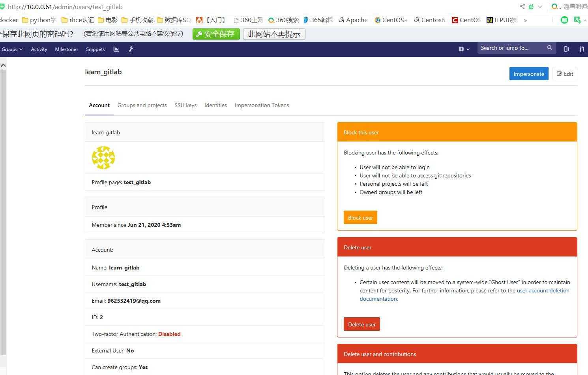588x375 pixels.
Task: Click the green translate extension icon
Action: 578,20
